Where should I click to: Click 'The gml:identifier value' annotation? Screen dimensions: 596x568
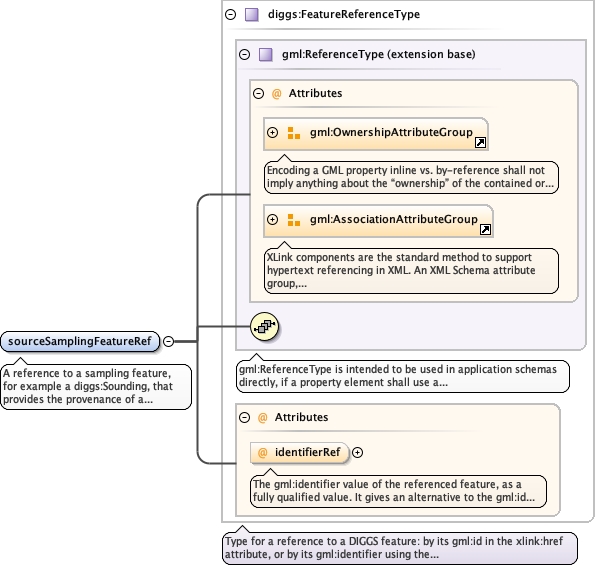398,491
